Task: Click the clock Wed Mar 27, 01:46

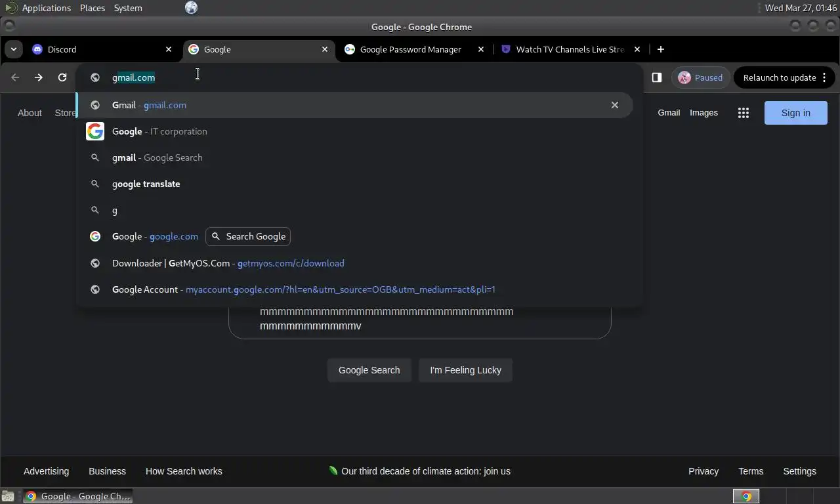Action: pyautogui.click(x=801, y=8)
